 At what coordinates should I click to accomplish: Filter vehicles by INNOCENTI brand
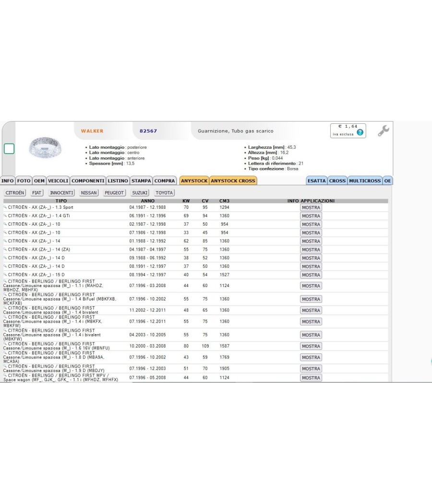pyautogui.click(x=62, y=193)
